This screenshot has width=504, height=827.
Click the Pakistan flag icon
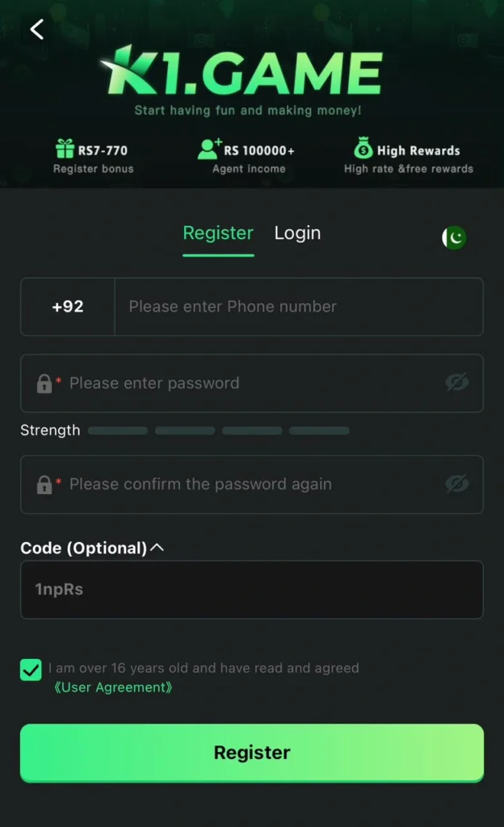(454, 237)
